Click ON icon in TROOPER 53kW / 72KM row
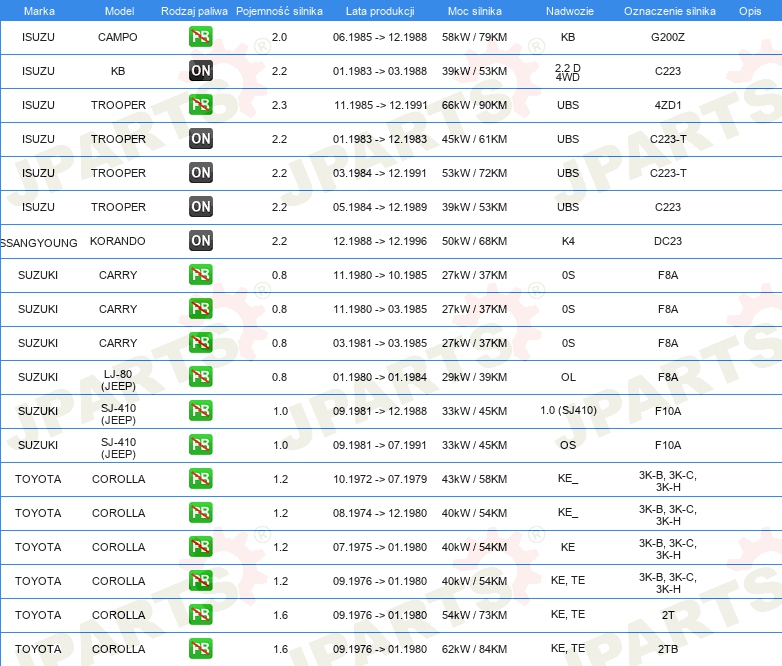Image resolution: width=782 pixels, height=666 pixels. coord(200,173)
